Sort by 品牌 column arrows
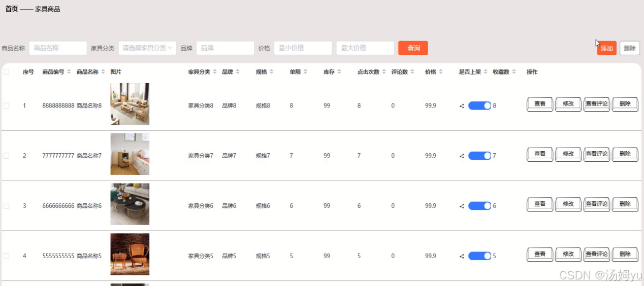The image size is (644, 286). click(x=238, y=72)
